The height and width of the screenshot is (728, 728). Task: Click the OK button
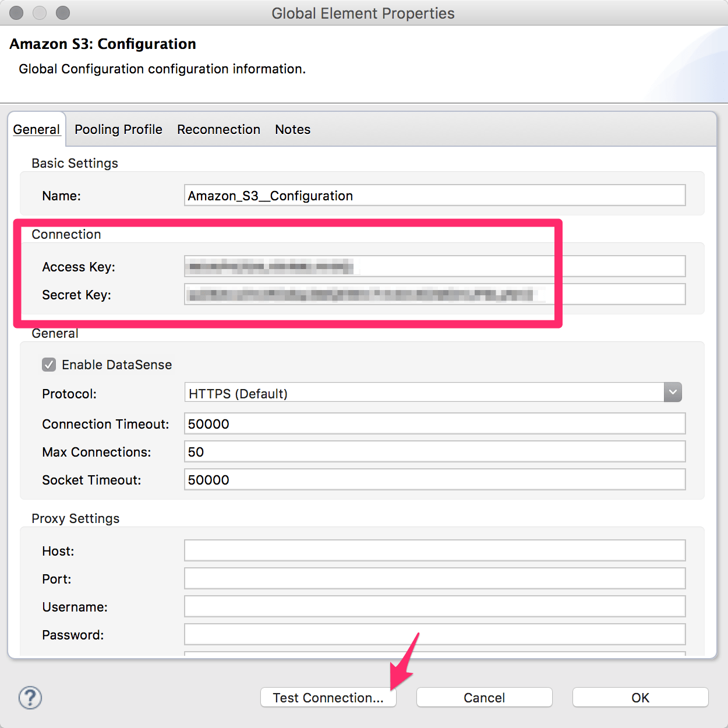[639, 697]
